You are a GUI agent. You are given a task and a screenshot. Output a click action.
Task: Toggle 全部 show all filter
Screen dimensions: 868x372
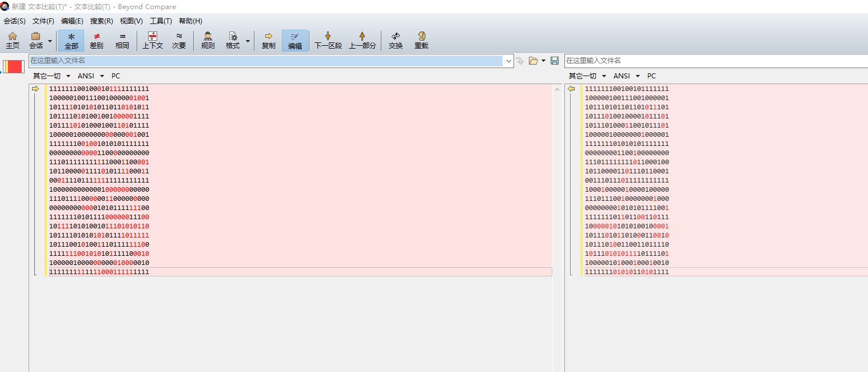(71, 40)
